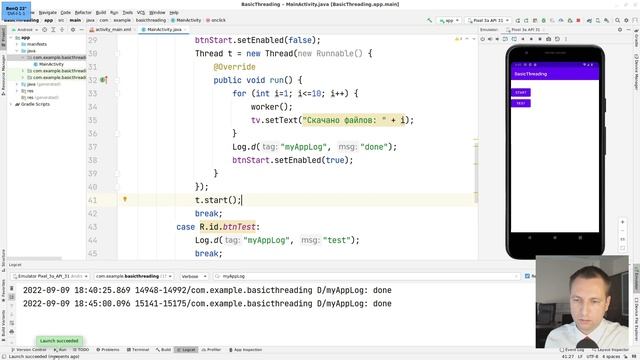Viewport: 640px width, 360px height.
Task: Open the Help menu
Action: coord(174,13)
